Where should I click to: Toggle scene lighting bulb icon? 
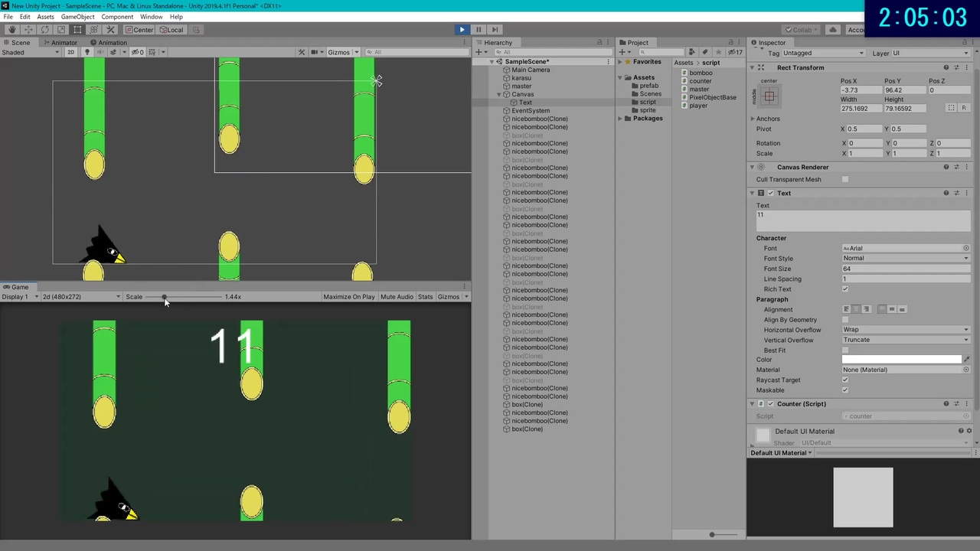(87, 52)
